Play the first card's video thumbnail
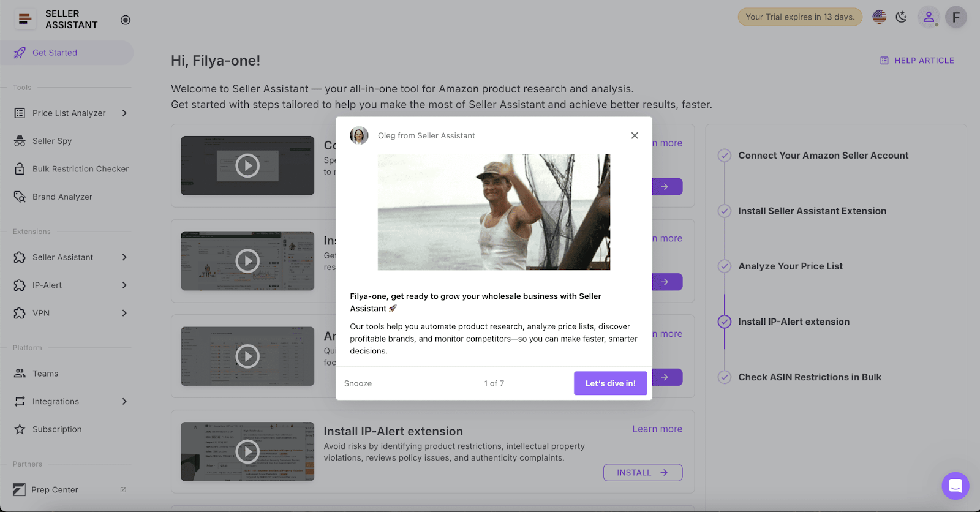The width and height of the screenshot is (980, 512). [247, 165]
